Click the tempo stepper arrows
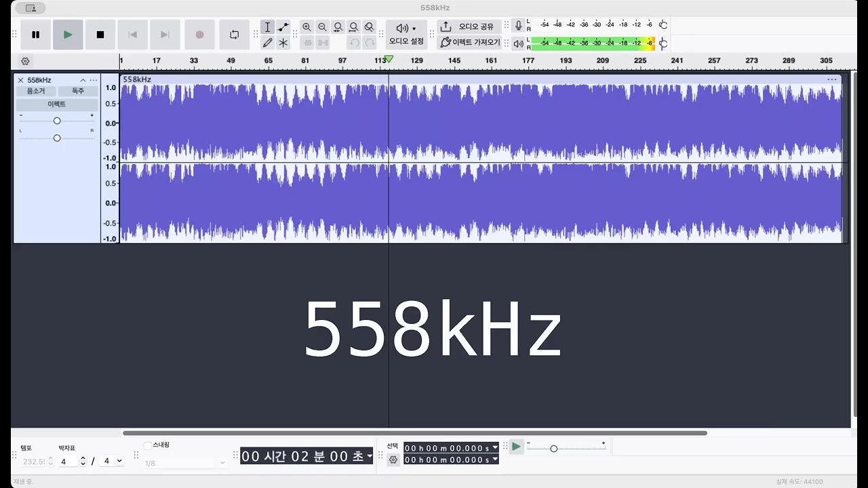 pos(50,461)
